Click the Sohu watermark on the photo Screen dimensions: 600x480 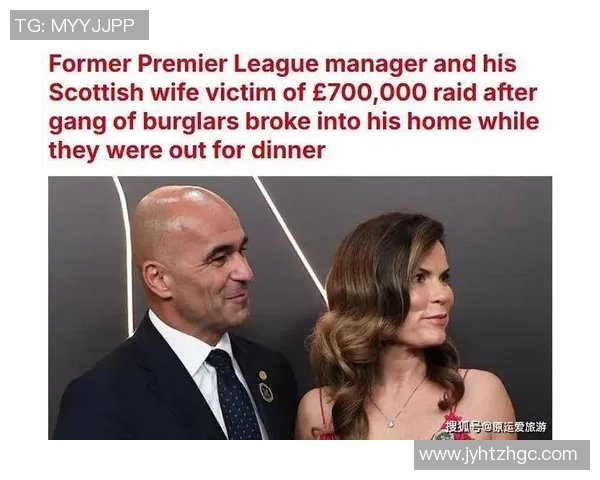(496, 427)
